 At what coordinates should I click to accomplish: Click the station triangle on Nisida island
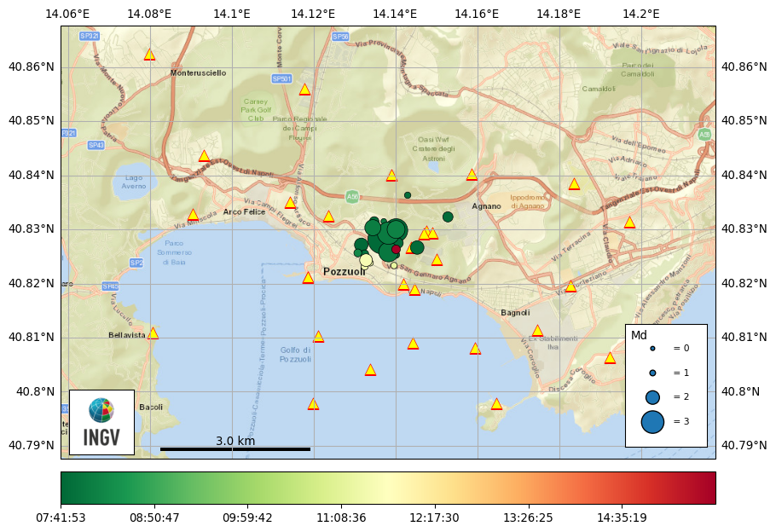tap(496, 404)
